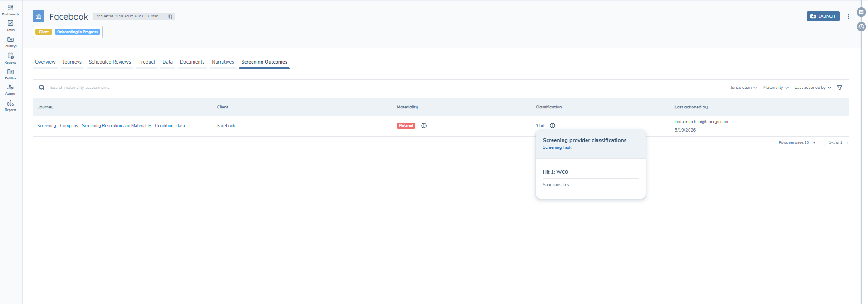Switch to the Data tab
Image resolution: width=868 pixels, height=304 pixels.
tap(167, 62)
